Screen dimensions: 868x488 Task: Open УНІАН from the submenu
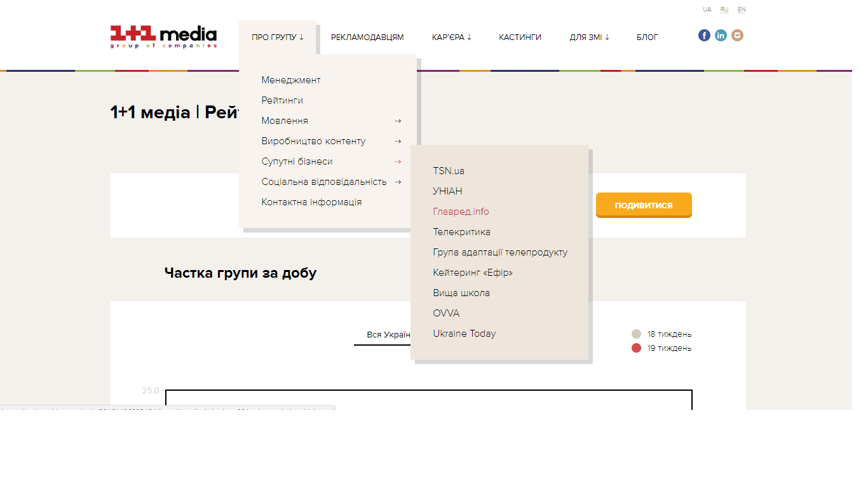447,191
